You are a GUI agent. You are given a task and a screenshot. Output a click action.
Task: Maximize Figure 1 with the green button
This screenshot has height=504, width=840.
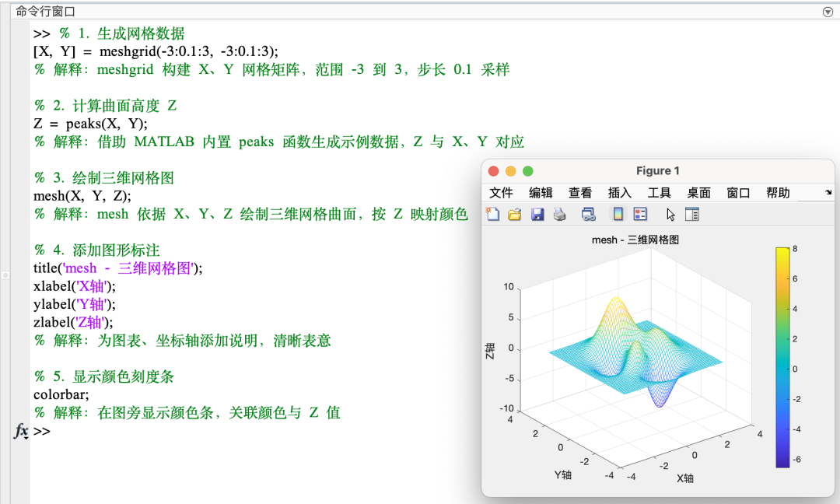(527, 171)
